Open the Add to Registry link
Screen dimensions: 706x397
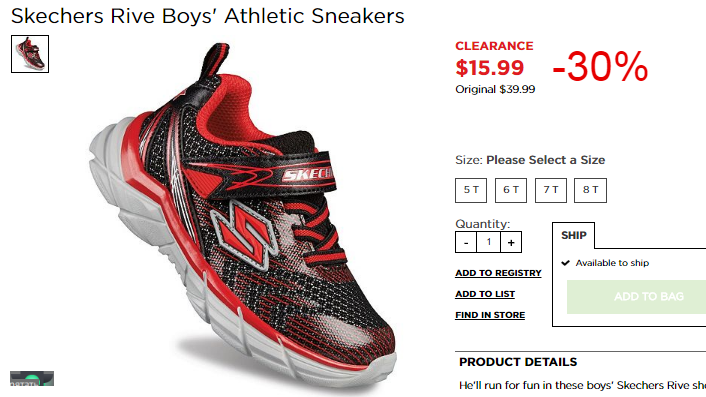(x=498, y=273)
